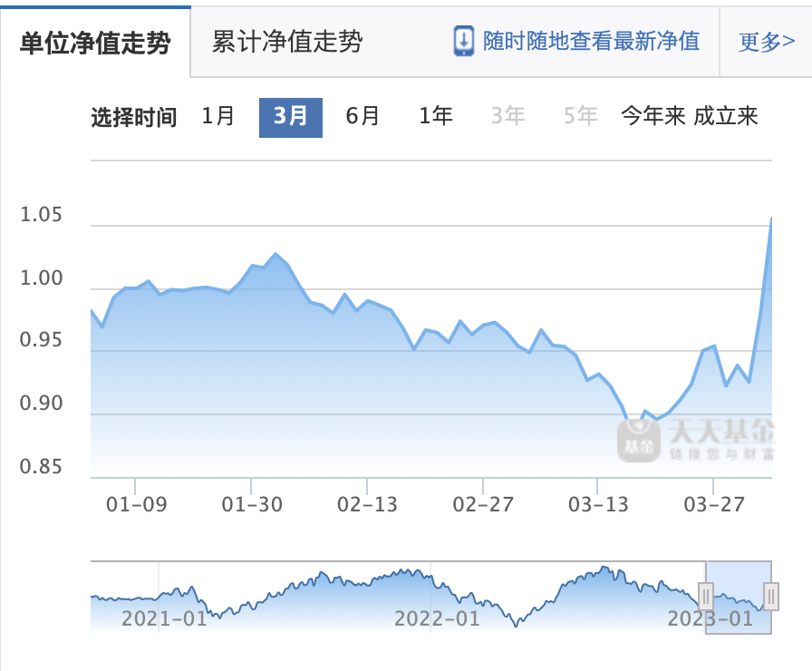The image size is (812, 671).
Task: Click the peak of the net value curve
Action: coord(772,219)
